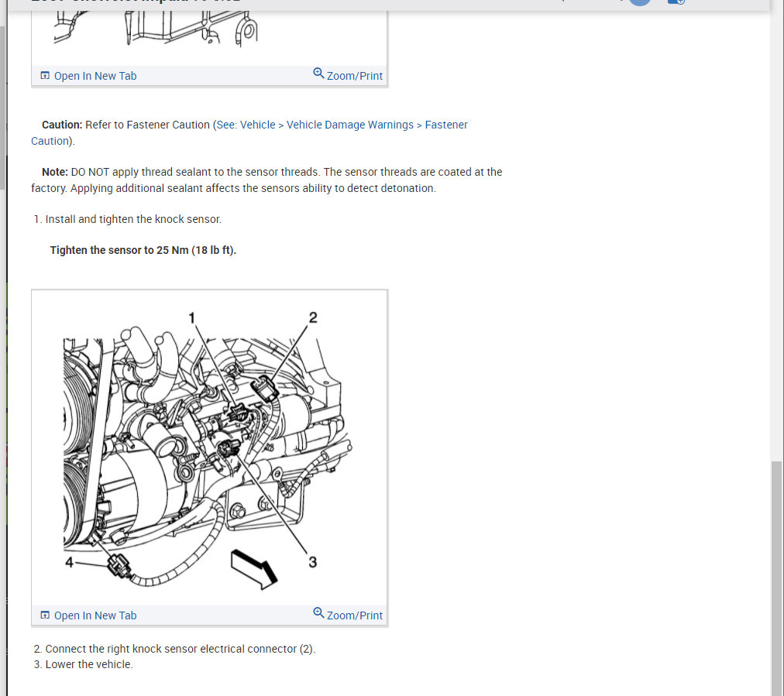Open the upper diagram in new tab

click(88, 76)
